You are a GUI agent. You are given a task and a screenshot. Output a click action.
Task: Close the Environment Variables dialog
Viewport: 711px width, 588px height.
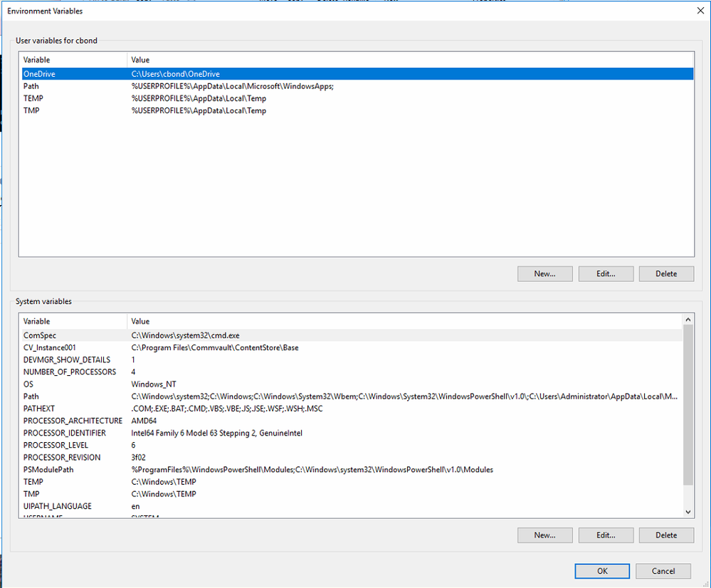click(700, 11)
